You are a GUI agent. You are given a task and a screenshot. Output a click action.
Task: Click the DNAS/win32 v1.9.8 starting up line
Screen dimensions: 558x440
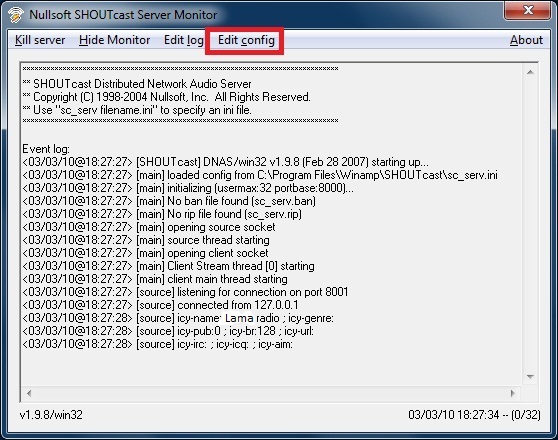click(226, 162)
